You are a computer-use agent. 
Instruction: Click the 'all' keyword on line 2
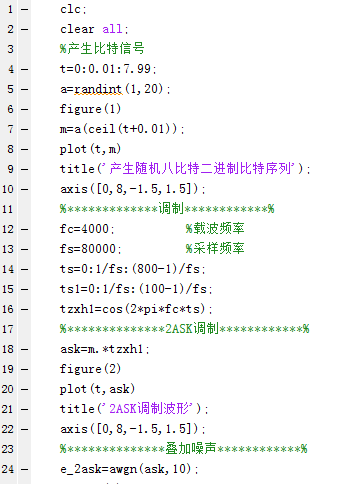point(112,29)
